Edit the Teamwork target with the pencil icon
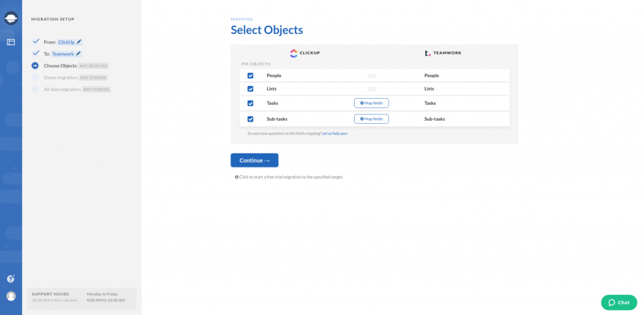644x315 pixels. coord(79,53)
